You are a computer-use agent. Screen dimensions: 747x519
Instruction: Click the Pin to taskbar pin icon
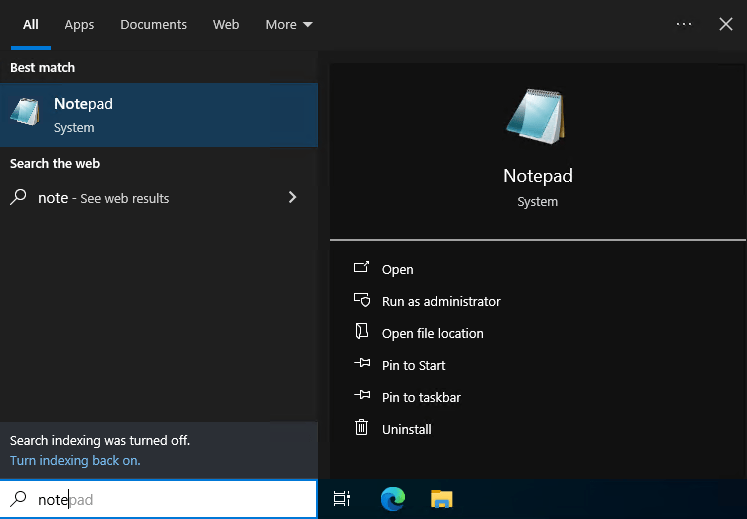click(x=362, y=395)
